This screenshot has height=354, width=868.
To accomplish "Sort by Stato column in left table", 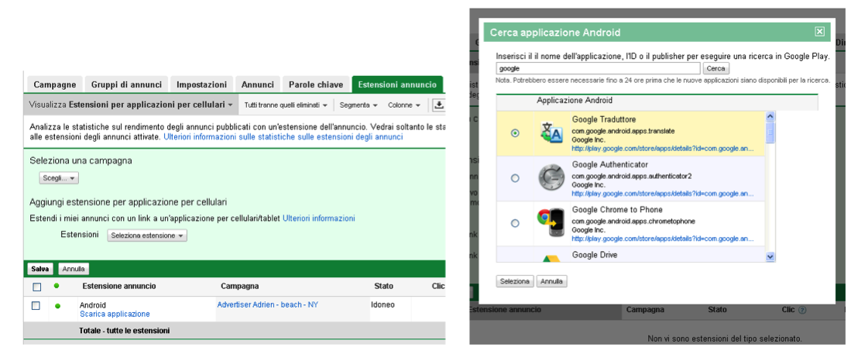I will pyautogui.click(x=383, y=287).
